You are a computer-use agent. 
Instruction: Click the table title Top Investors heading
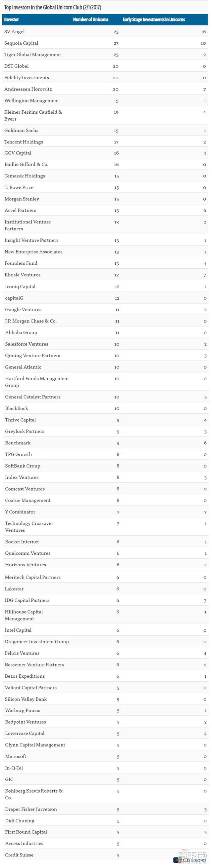click(53, 7)
